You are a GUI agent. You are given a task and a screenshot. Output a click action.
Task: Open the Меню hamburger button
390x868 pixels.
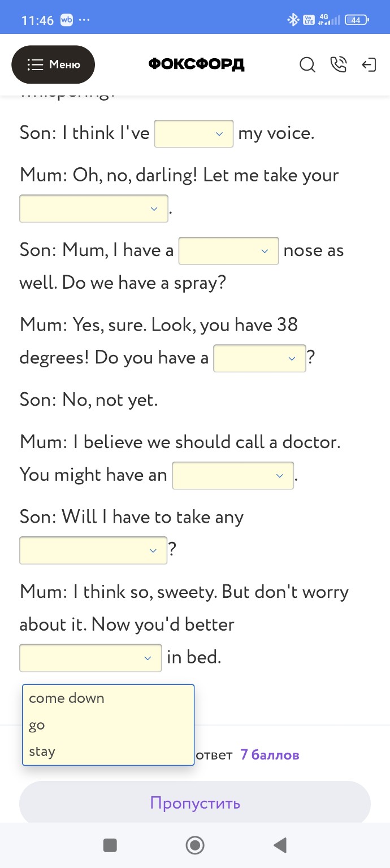(53, 64)
